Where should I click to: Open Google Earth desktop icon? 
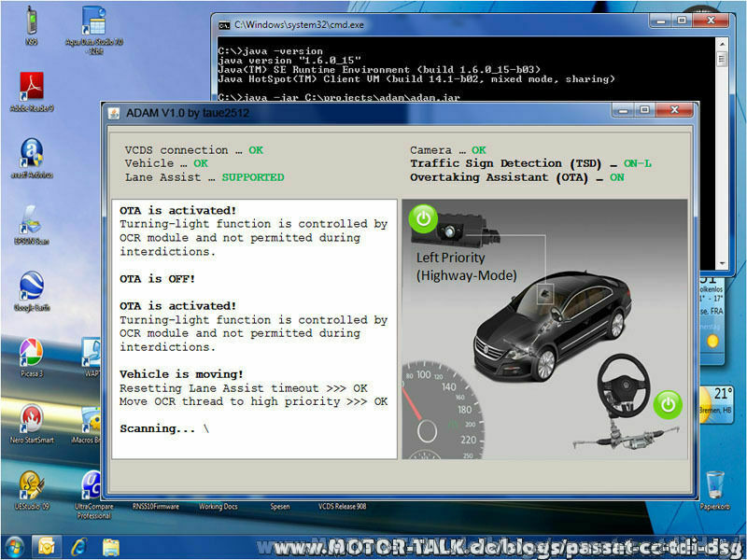(x=32, y=291)
